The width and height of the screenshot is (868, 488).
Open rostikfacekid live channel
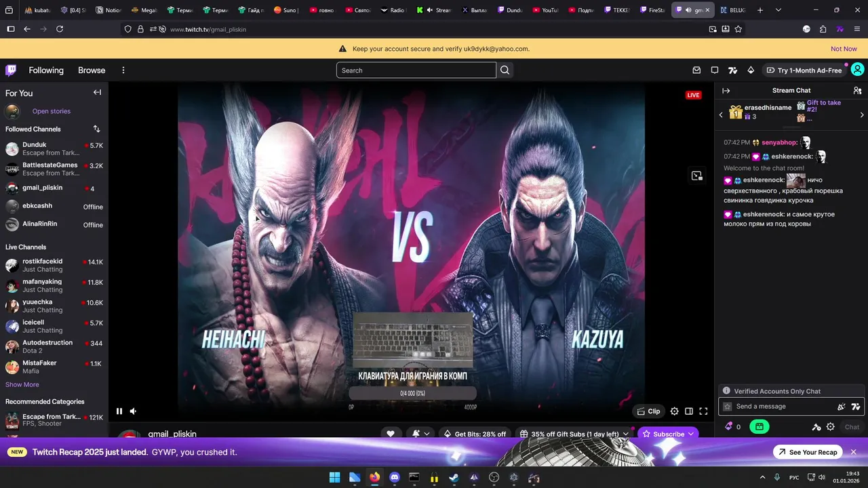pyautogui.click(x=54, y=265)
